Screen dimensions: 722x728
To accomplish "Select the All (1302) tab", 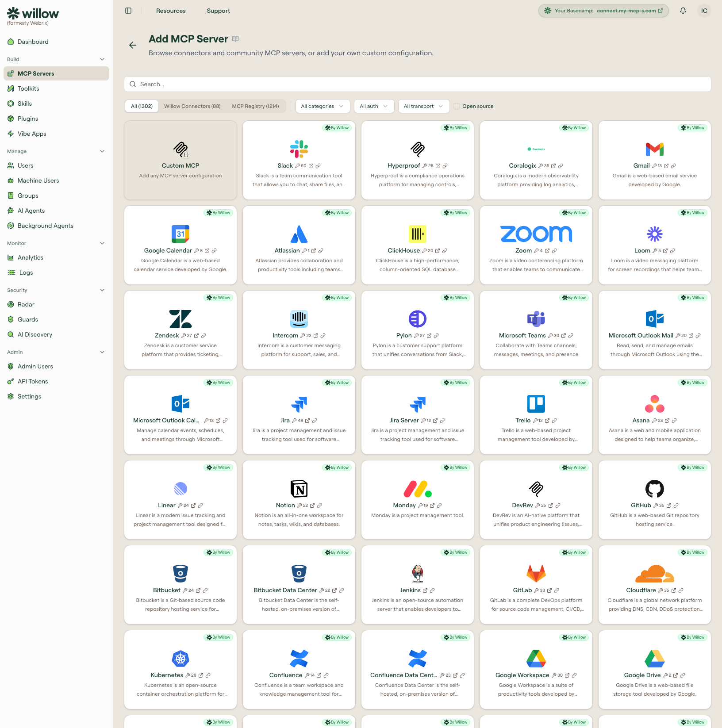I will [x=142, y=106].
